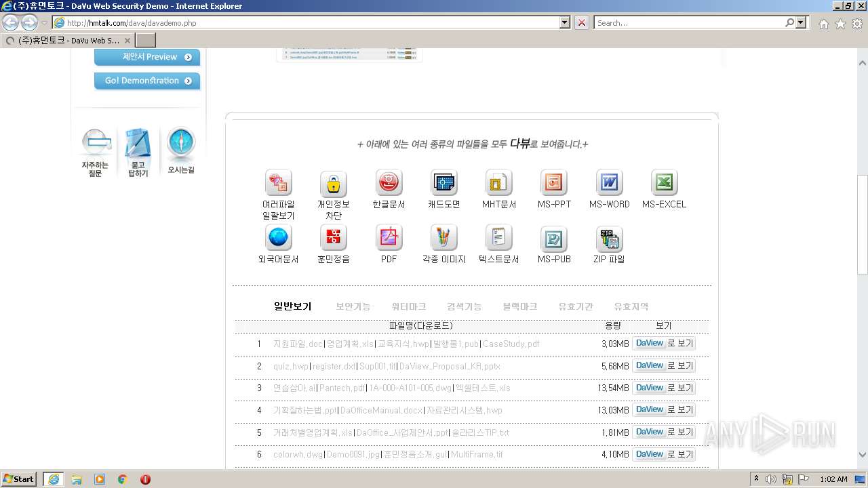Select the 유효기간 tab
Viewport: 868px width, 488px height.
point(576,306)
